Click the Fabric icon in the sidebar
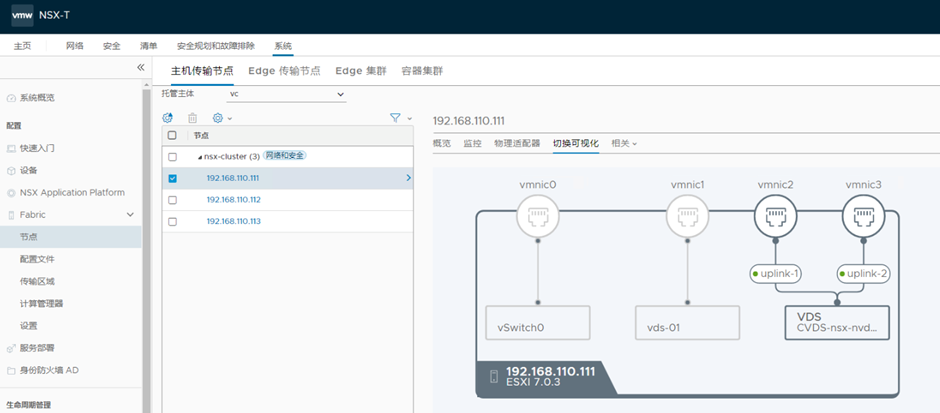This screenshot has height=413, width=940. pos(11,215)
